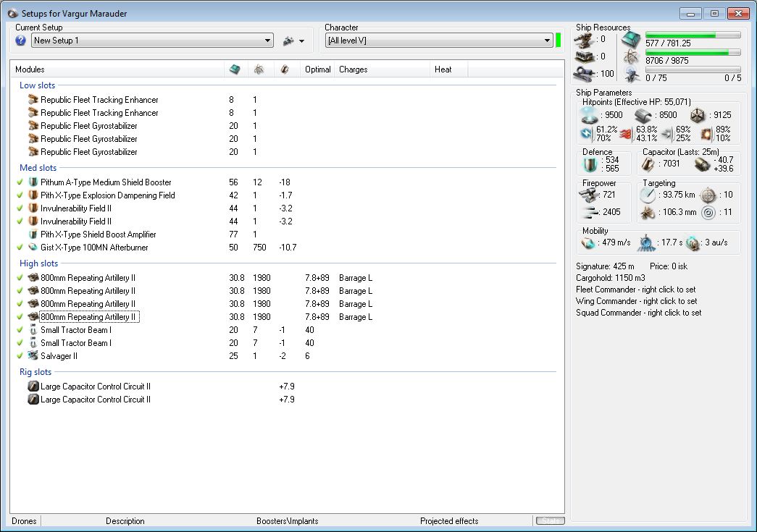Click the Optimal column header
Viewport: 757px width, 532px height.
click(317, 69)
